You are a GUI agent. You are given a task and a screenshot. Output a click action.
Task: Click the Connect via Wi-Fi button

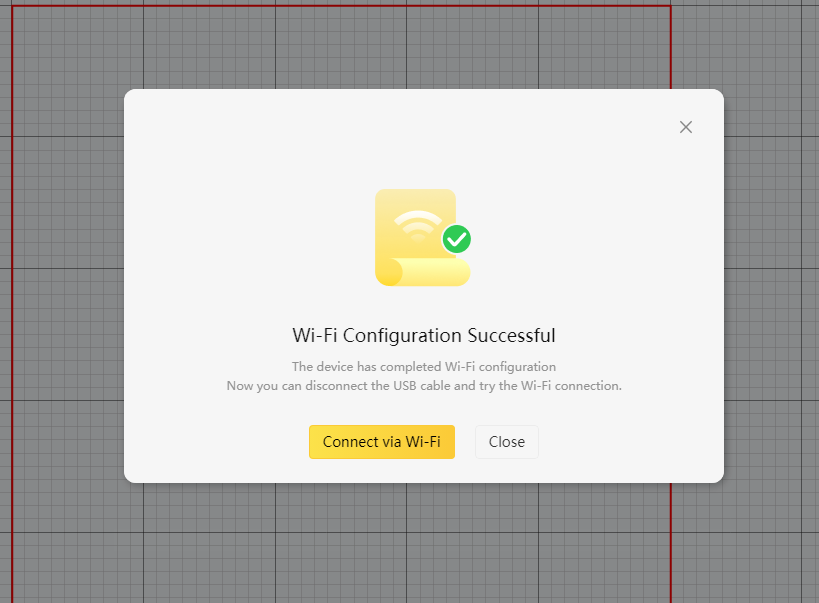(x=382, y=442)
